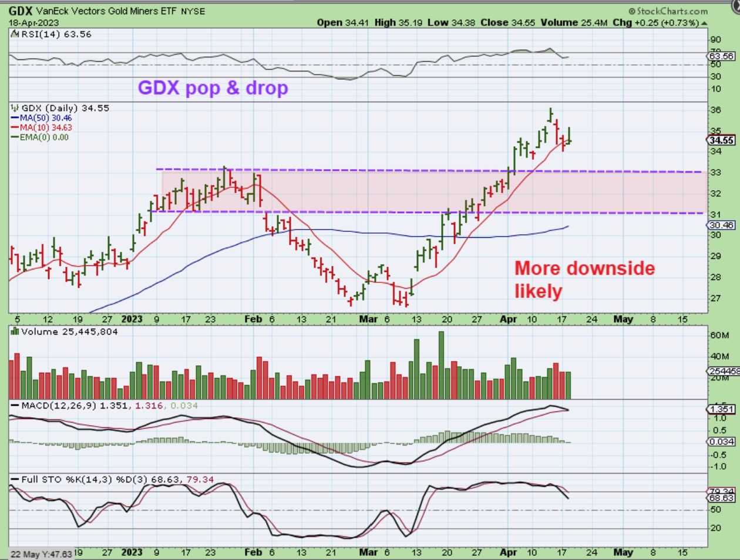Click the '22 May Y:47.63' cursor readout
This screenshot has height=560, width=740.
pyautogui.click(x=41, y=554)
